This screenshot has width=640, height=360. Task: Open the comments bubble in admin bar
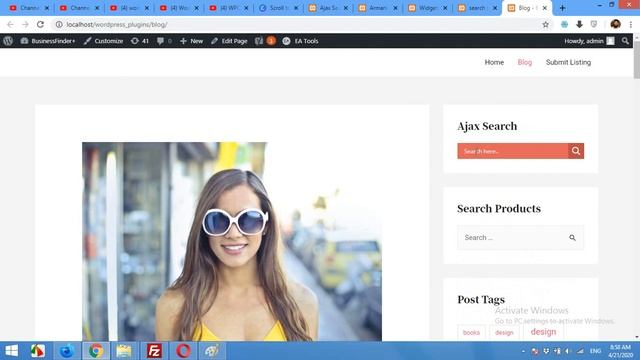[164, 41]
